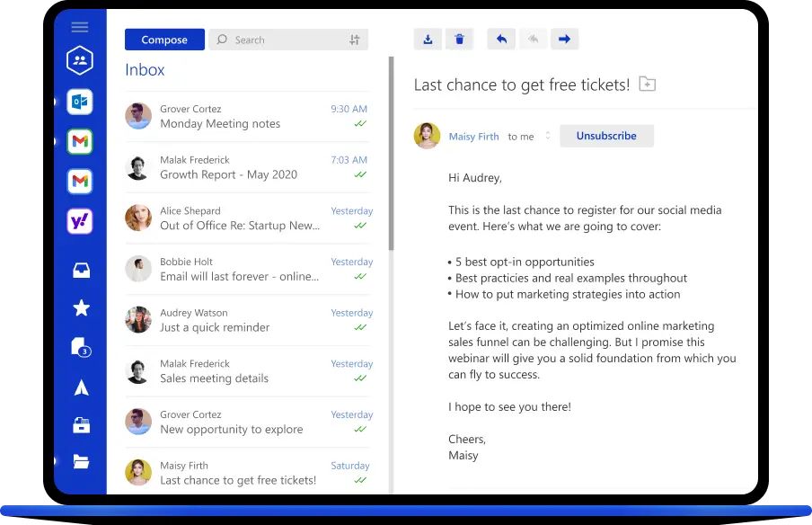
Task: Open the hamburger menu at top left
Action: click(x=80, y=25)
